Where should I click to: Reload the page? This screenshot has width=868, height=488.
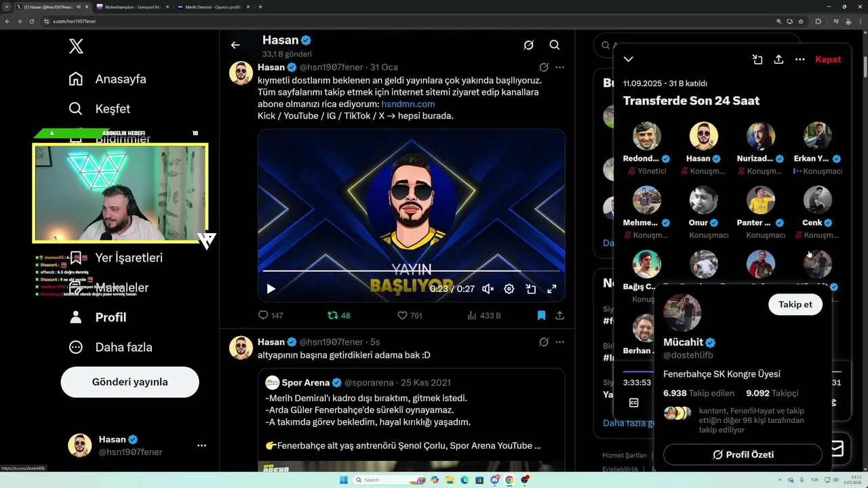coord(31,21)
